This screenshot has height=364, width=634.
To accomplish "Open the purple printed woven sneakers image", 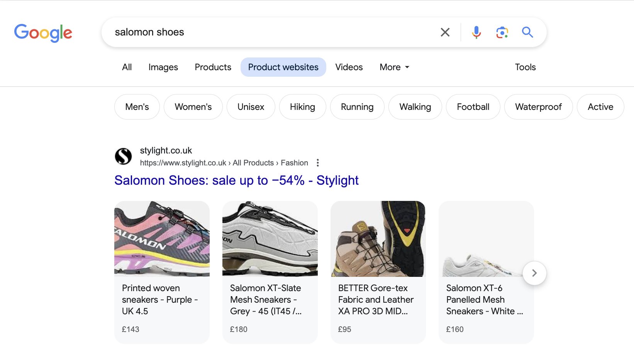I will pyautogui.click(x=162, y=239).
